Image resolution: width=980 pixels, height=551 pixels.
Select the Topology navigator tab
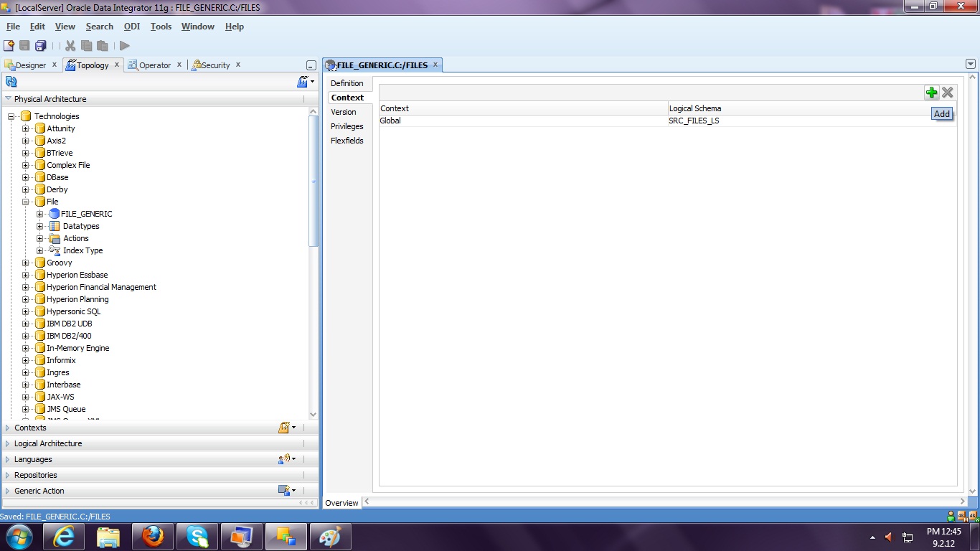click(92, 65)
